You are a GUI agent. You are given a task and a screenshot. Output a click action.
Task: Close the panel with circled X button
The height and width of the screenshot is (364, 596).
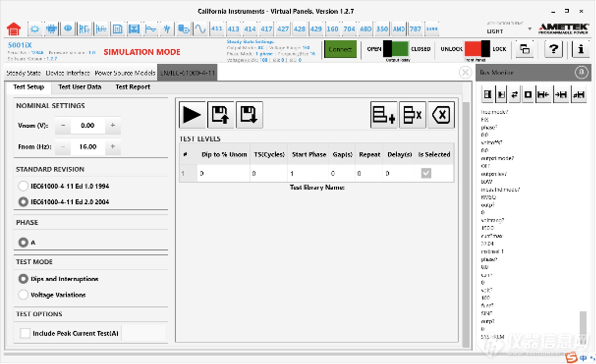point(465,73)
